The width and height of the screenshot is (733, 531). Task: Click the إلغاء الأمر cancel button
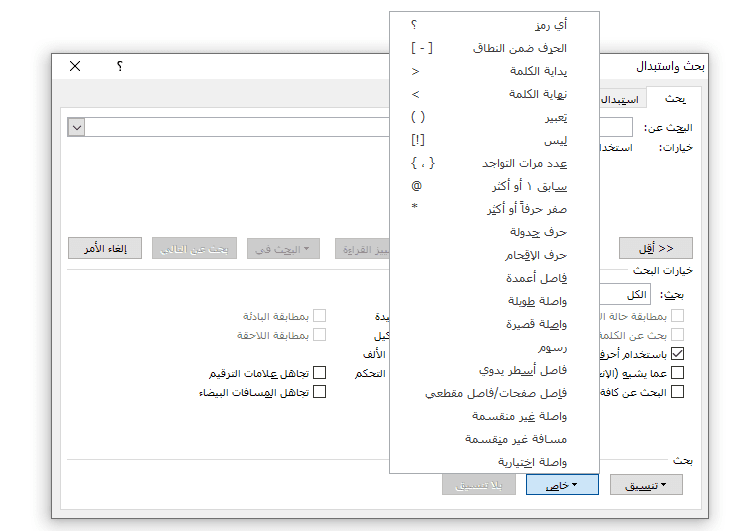pyautogui.click(x=105, y=248)
